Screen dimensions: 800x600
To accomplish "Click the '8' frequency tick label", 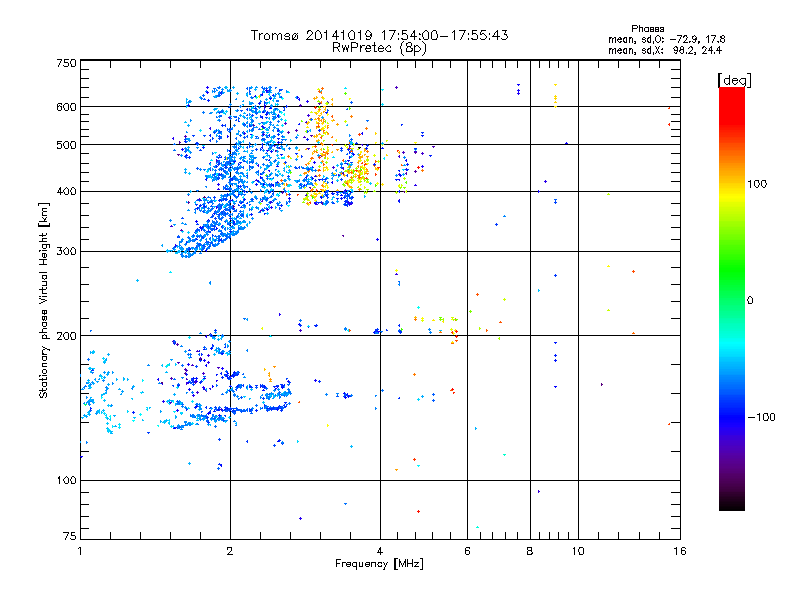I will tap(530, 551).
